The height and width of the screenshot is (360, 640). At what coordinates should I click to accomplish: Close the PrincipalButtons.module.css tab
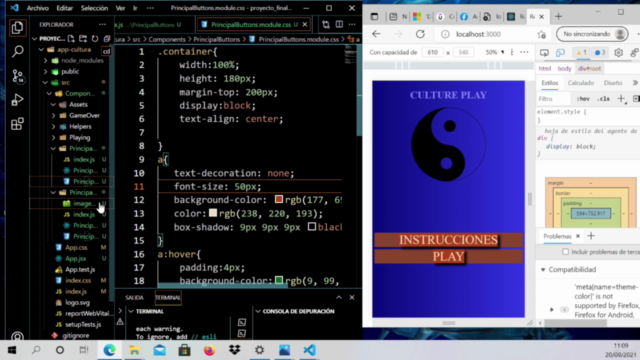(x=304, y=24)
